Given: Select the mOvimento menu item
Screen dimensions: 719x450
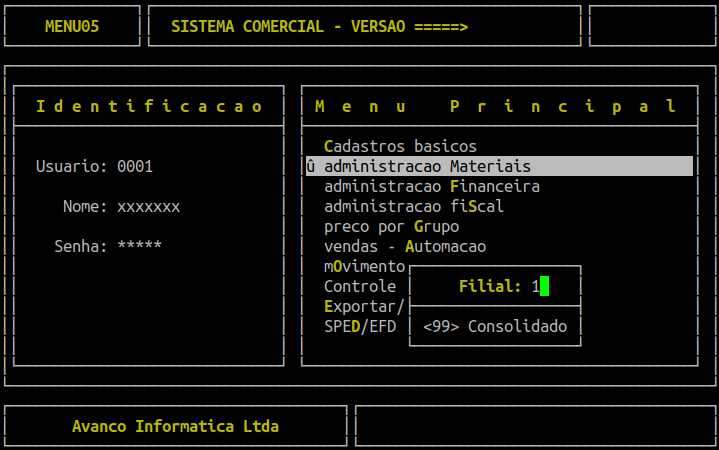Looking at the screenshot, I should 364,266.
